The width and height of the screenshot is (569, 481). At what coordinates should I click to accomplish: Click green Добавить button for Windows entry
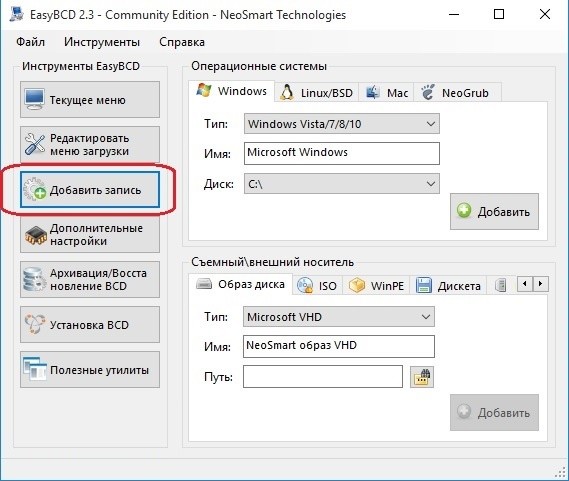(x=494, y=211)
